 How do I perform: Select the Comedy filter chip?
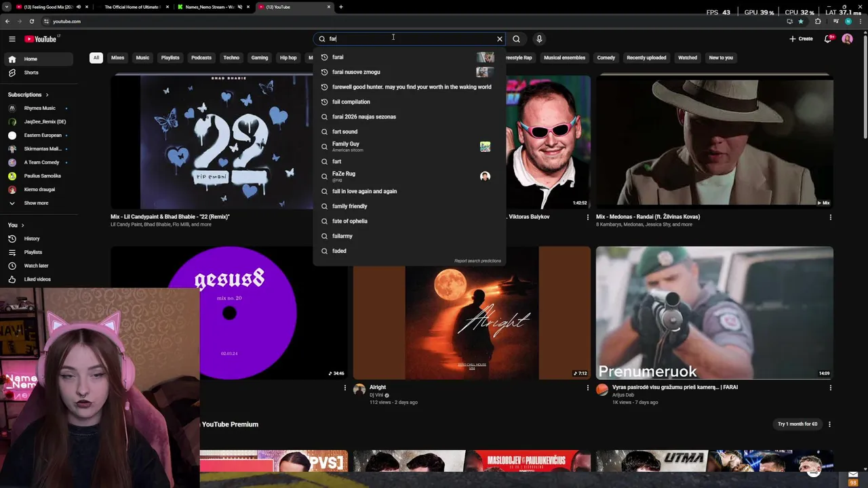point(606,58)
